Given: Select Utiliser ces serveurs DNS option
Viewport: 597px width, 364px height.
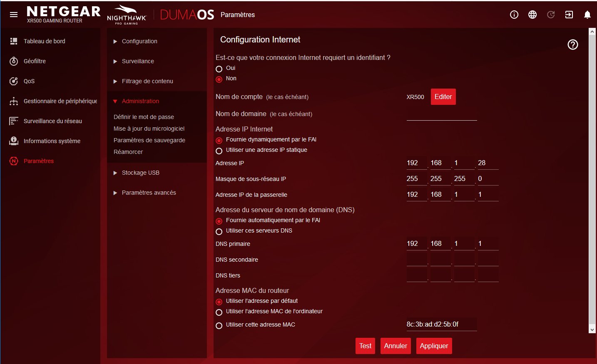Looking at the screenshot, I should point(219,232).
